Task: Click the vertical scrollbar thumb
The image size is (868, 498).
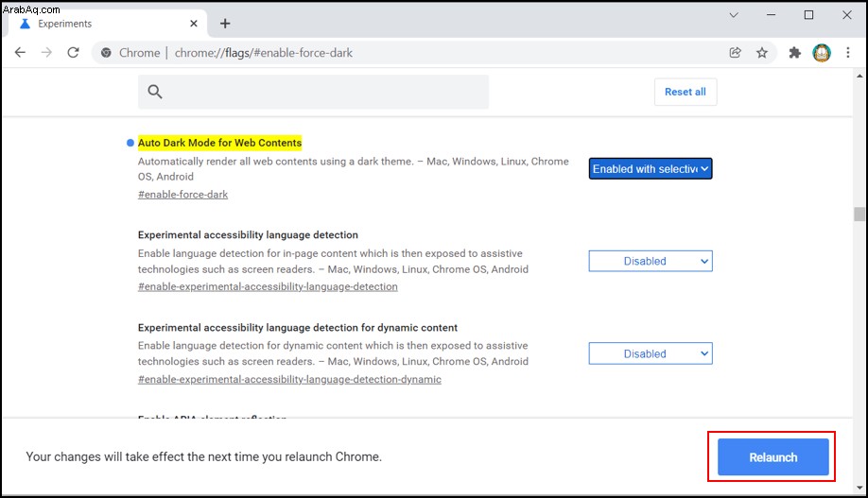Action: point(859,215)
